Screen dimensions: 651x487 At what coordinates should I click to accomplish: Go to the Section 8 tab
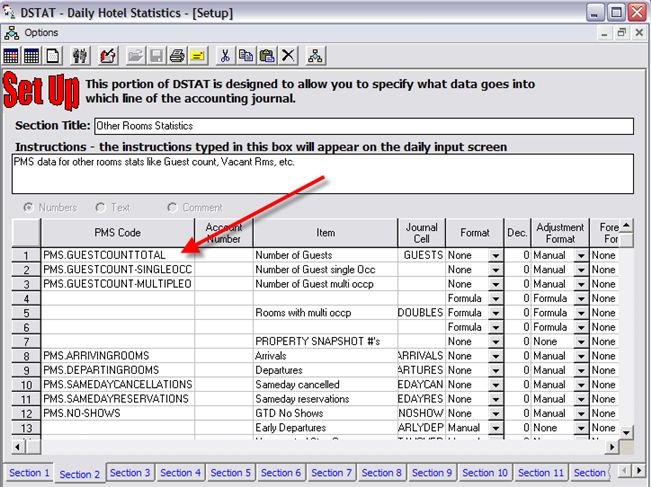tap(382, 472)
